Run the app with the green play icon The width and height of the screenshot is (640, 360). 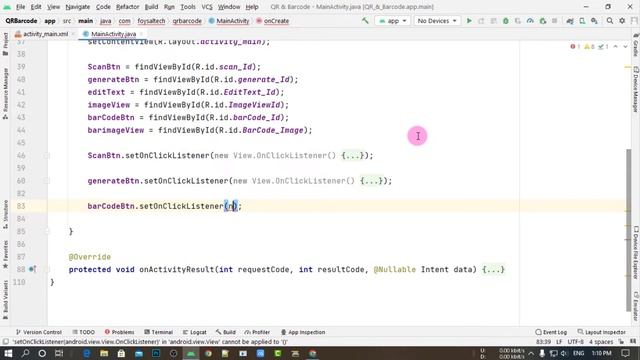click(x=469, y=20)
